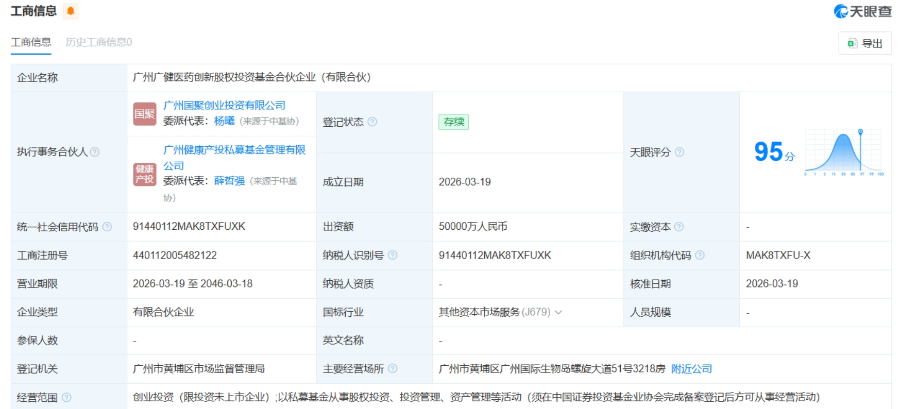Select the 成立日期 value 2026-03-19
The image size is (900, 409).
pyautogui.click(x=464, y=182)
